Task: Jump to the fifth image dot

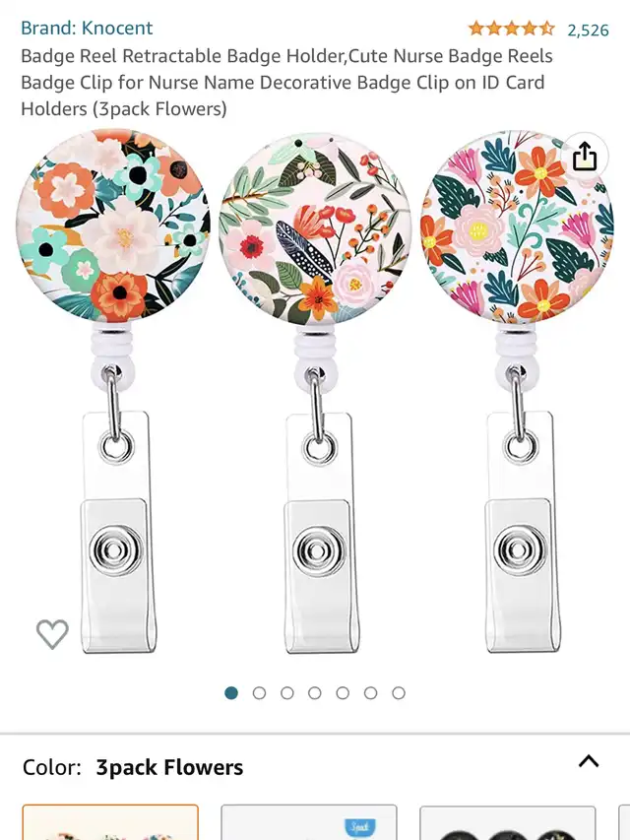Action: pos(343,693)
